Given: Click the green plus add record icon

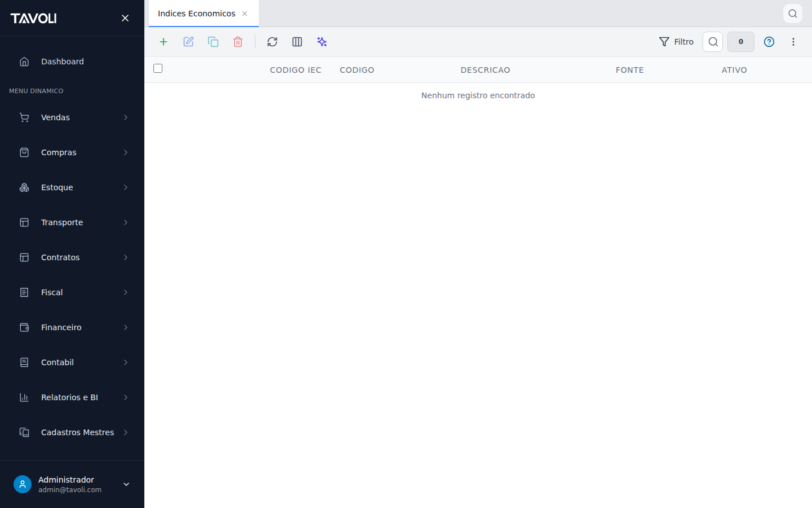Looking at the screenshot, I should tap(164, 42).
